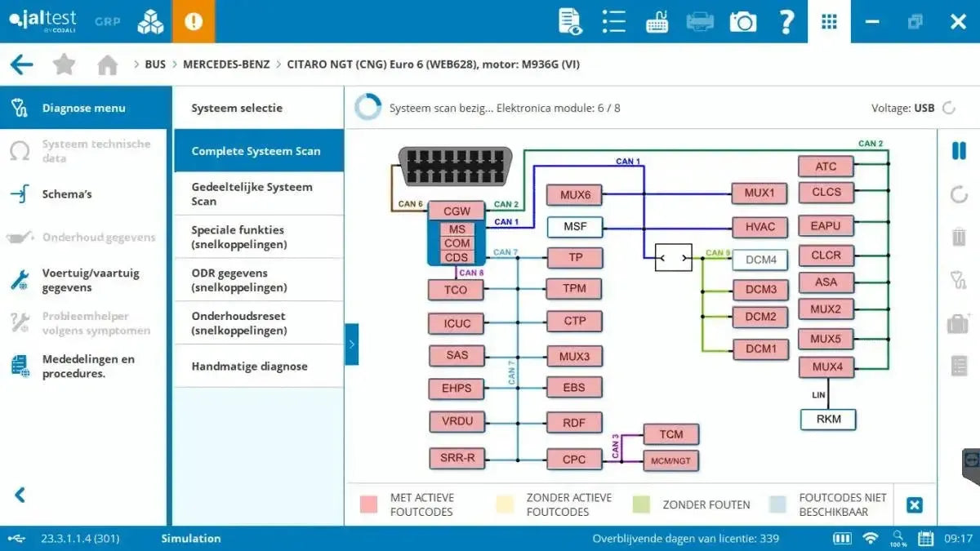Click the refresh icon next to Voltage USB
Screen dimensions: 980x551
click(x=947, y=107)
